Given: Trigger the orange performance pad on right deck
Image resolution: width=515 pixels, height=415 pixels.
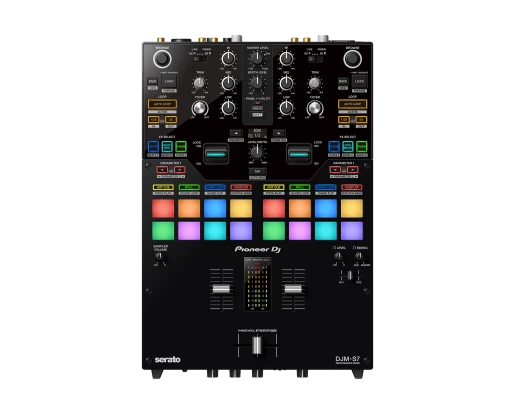Looking at the screenshot, I should (x=300, y=208).
